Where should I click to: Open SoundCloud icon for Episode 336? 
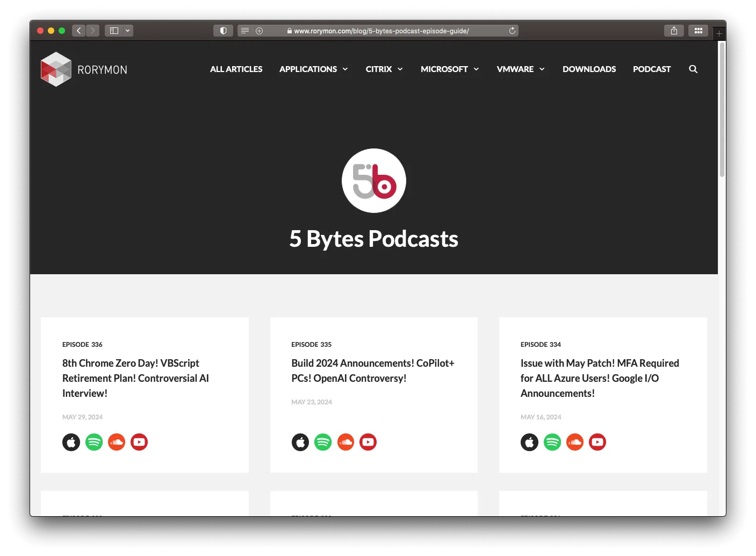point(117,442)
